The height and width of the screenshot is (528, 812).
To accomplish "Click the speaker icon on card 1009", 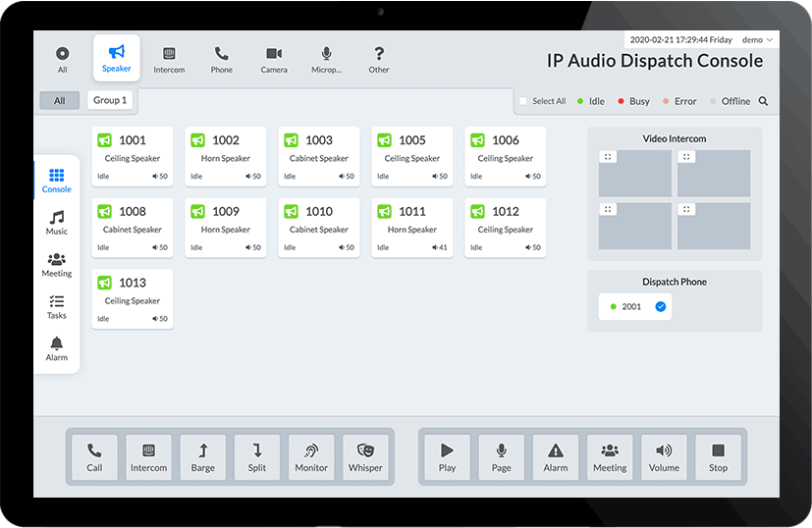I will tap(197, 211).
